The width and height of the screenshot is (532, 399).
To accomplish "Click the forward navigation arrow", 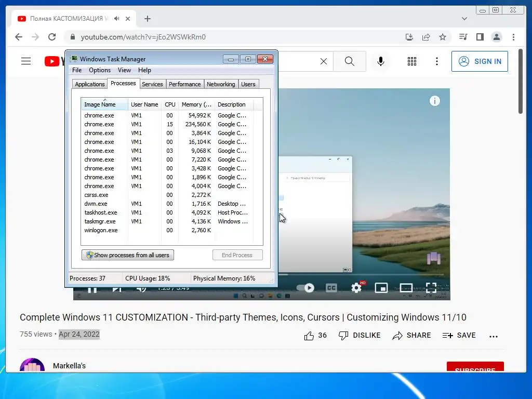I will [35, 37].
